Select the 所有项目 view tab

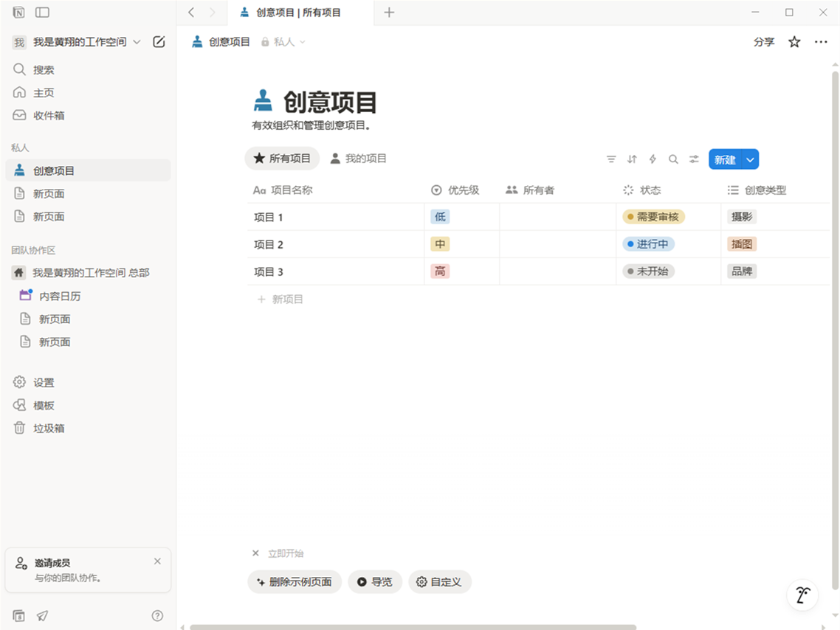click(282, 159)
